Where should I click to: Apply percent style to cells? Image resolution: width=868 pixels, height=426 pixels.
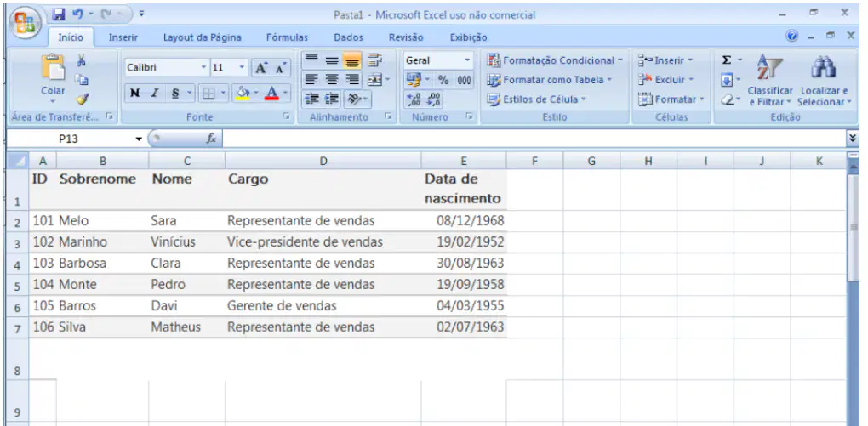(443, 80)
